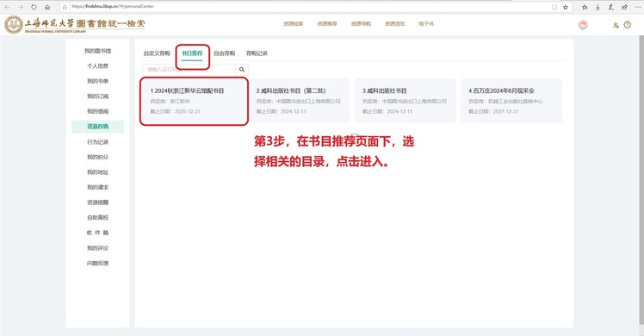644x336 pixels.
Task: Open catalog card 2.威科出版社书目（第二批）
Action: [x=300, y=101]
